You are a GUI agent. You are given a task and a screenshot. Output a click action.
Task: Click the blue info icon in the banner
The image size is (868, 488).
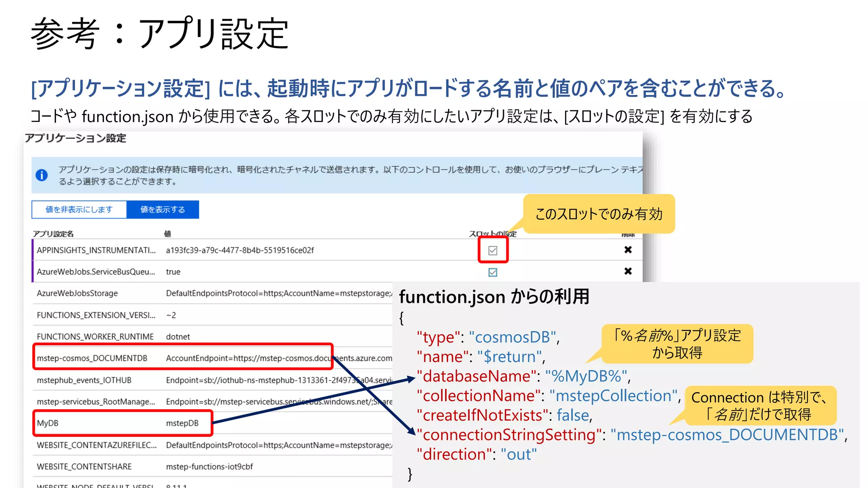point(42,175)
